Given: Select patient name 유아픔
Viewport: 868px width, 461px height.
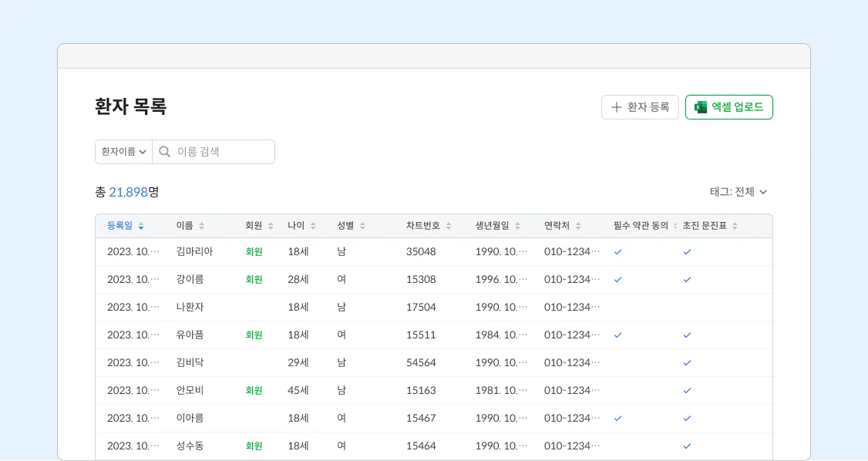Looking at the screenshot, I should pyautogui.click(x=190, y=335).
